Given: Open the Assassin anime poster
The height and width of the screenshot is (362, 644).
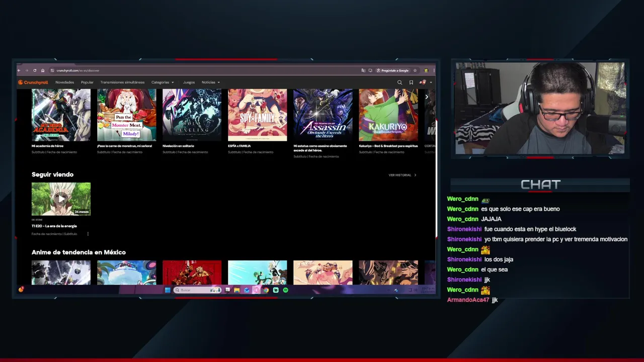Looking at the screenshot, I should 323,115.
